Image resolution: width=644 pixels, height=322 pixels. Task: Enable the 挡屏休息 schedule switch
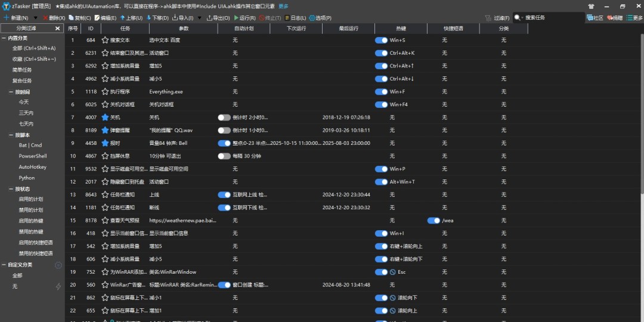(x=224, y=156)
